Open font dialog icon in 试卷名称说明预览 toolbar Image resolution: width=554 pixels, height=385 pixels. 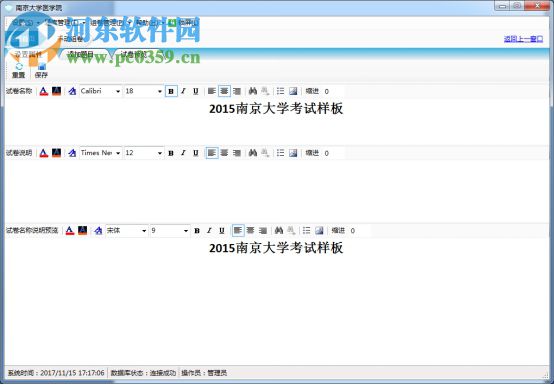coord(98,231)
